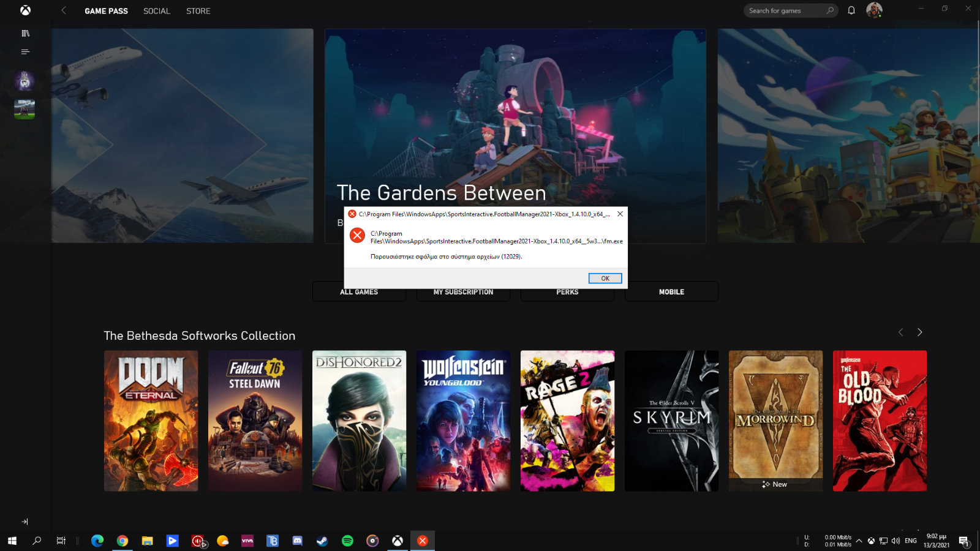Switch to the Xbox app on the taskbar
The width and height of the screenshot is (980, 551).
pyautogui.click(x=398, y=541)
